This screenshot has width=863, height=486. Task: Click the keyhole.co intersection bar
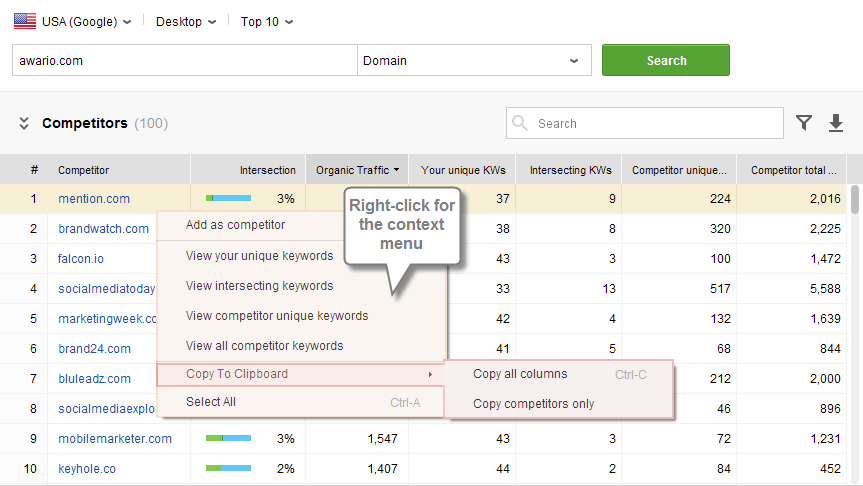tap(228, 468)
